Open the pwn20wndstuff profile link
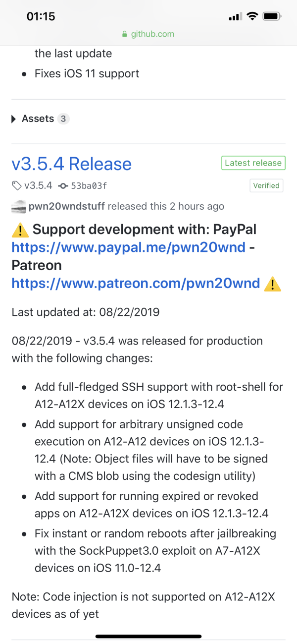The image size is (297, 644). 66,206
